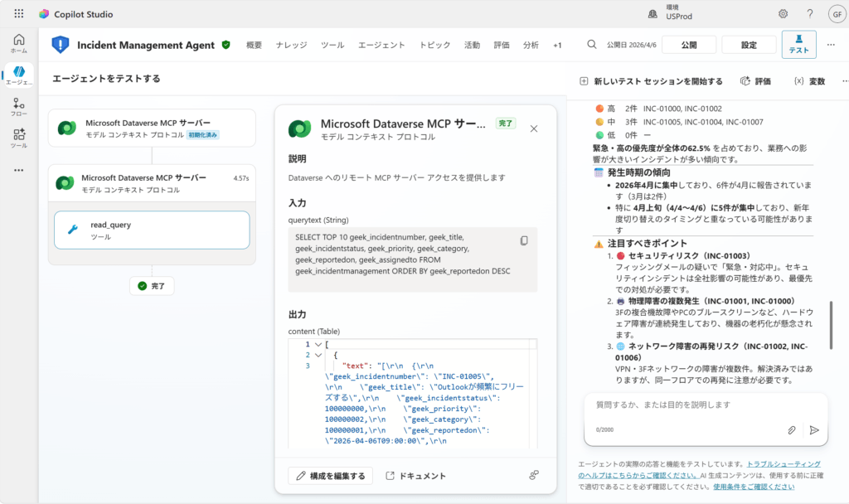
Task: Click the send message arrow icon
Action: point(814,430)
